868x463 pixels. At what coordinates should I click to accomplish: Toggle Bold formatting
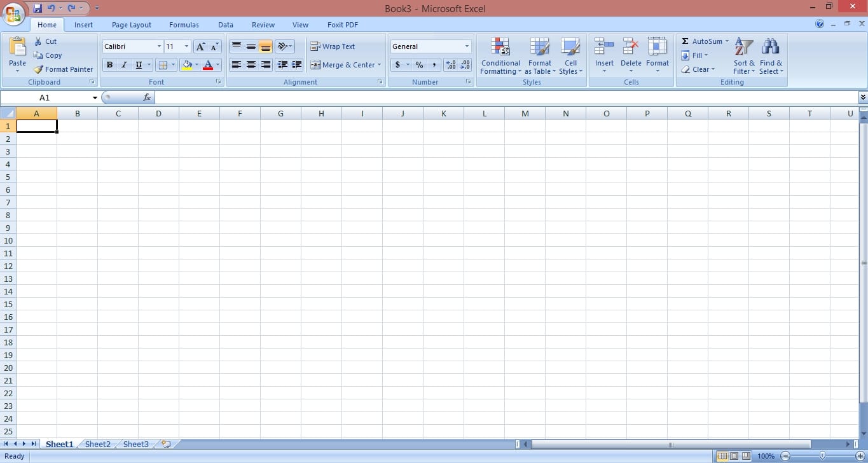(x=109, y=65)
